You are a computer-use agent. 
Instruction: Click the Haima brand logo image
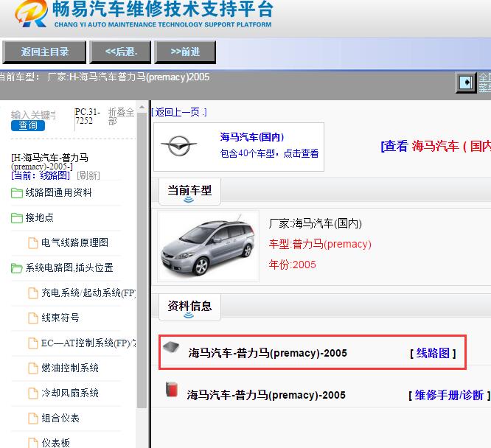(179, 146)
